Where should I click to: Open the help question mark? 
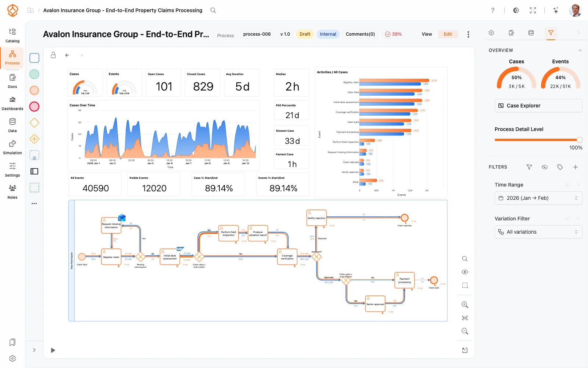[x=493, y=10]
